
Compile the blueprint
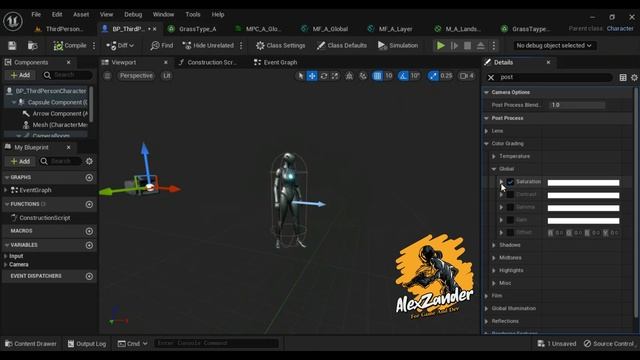[x=70, y=45]
